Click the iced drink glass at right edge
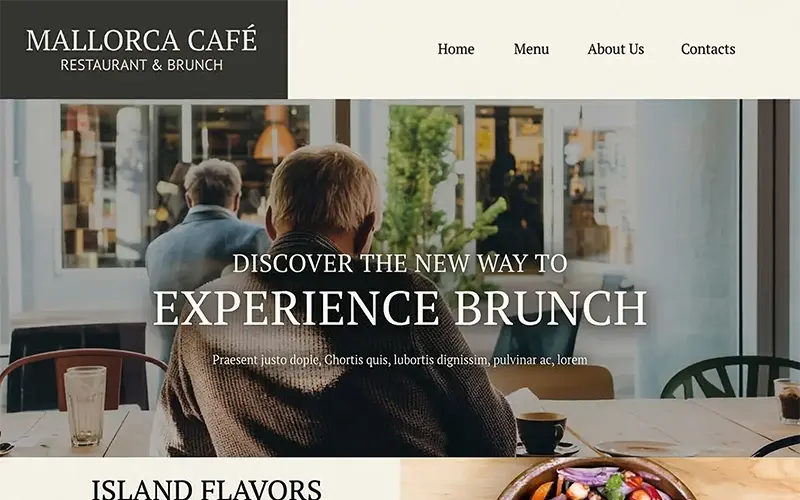800x500 pixels. 788,401
